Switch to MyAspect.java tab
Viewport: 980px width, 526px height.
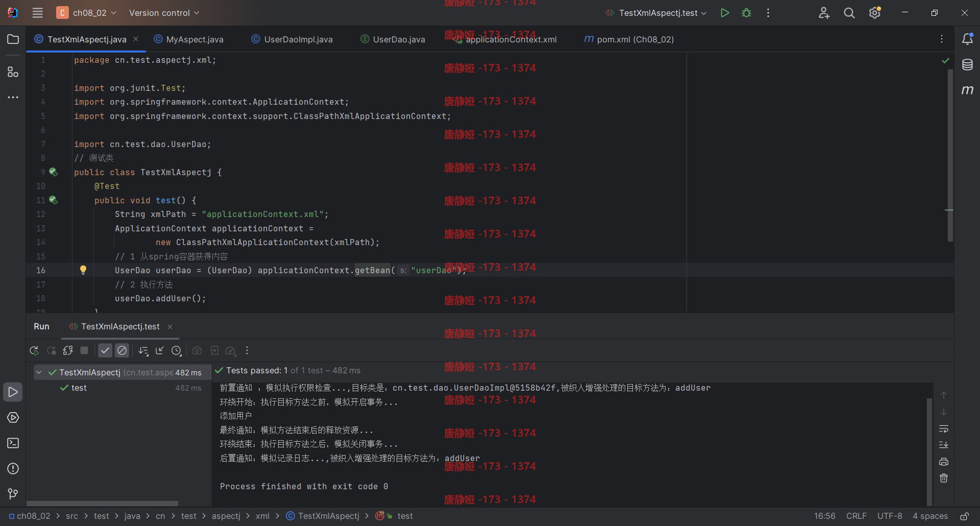tap(189, 39)
